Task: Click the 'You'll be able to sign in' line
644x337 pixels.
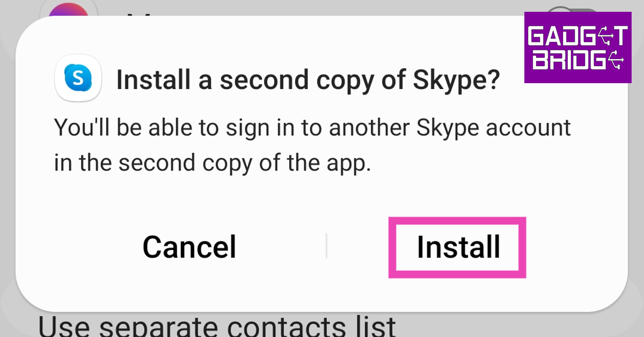Action: pyautogui.click(x=311, y=128)
